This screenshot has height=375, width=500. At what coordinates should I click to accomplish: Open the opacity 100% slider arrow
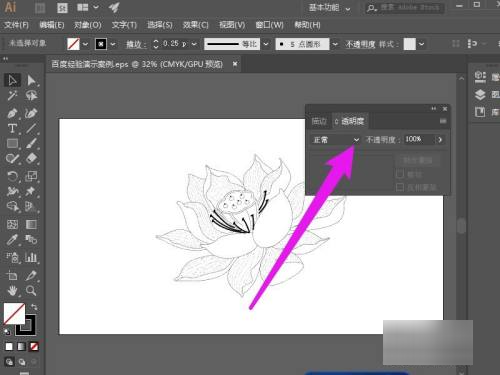click(x=440, y=140)
